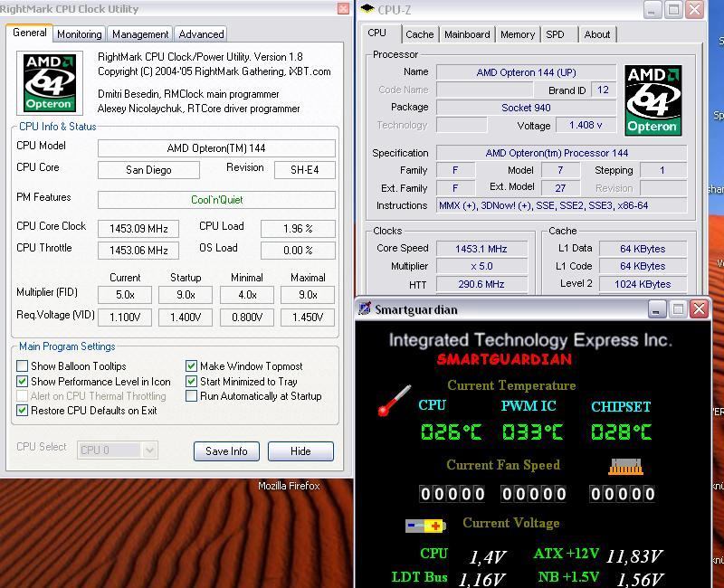Viewport: 724px width, 588px height.
Task: Switch to the General tab in RightMark
Action: pos(30,33)
